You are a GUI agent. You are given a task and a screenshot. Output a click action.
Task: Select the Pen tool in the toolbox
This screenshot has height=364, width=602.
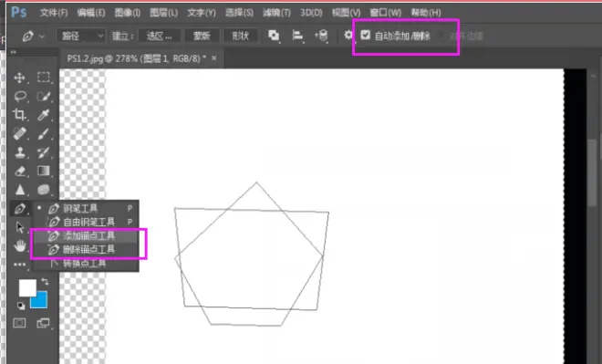pyautogui.click(x=19, y=209)
